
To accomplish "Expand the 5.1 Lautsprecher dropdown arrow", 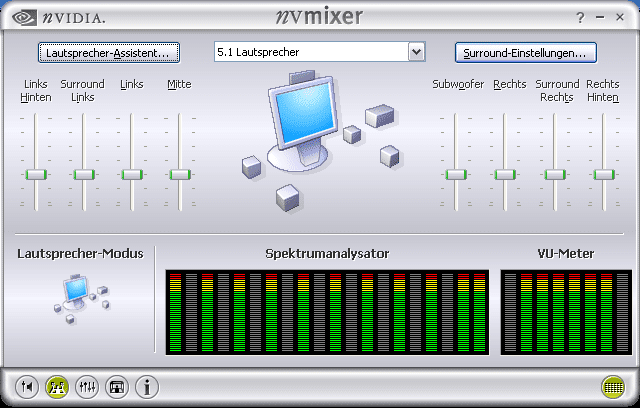I will 416,52.
